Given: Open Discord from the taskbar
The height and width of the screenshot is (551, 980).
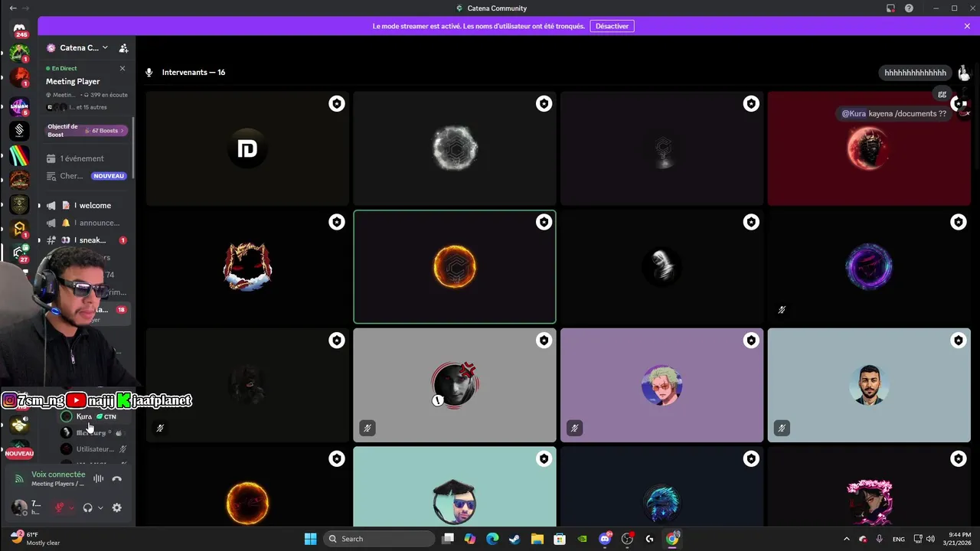Looking at the screenshot, I should tap(605, 539).
